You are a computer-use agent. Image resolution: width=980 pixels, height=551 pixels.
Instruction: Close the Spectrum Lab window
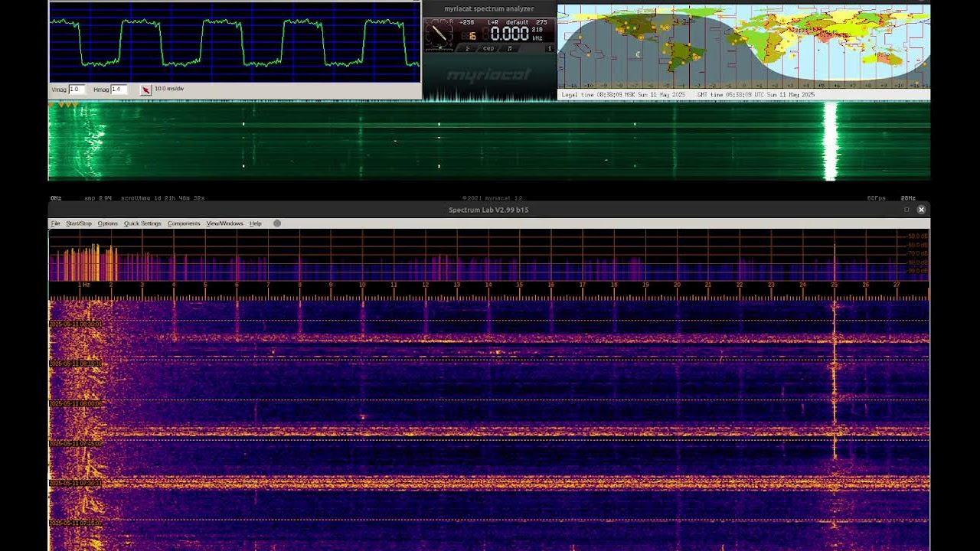pos(921,210)
